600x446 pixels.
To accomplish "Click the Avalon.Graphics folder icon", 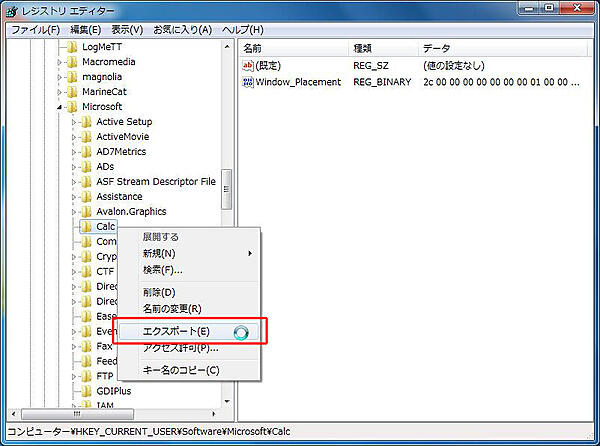I will pos(86,212).
